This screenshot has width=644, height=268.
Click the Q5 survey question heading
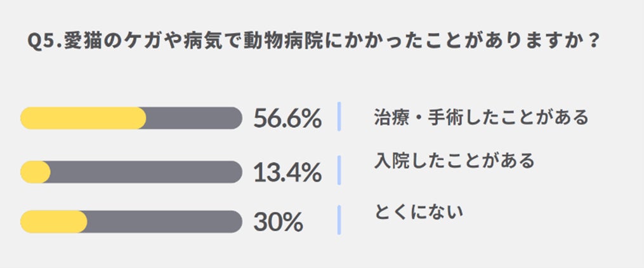pos(312,41)
